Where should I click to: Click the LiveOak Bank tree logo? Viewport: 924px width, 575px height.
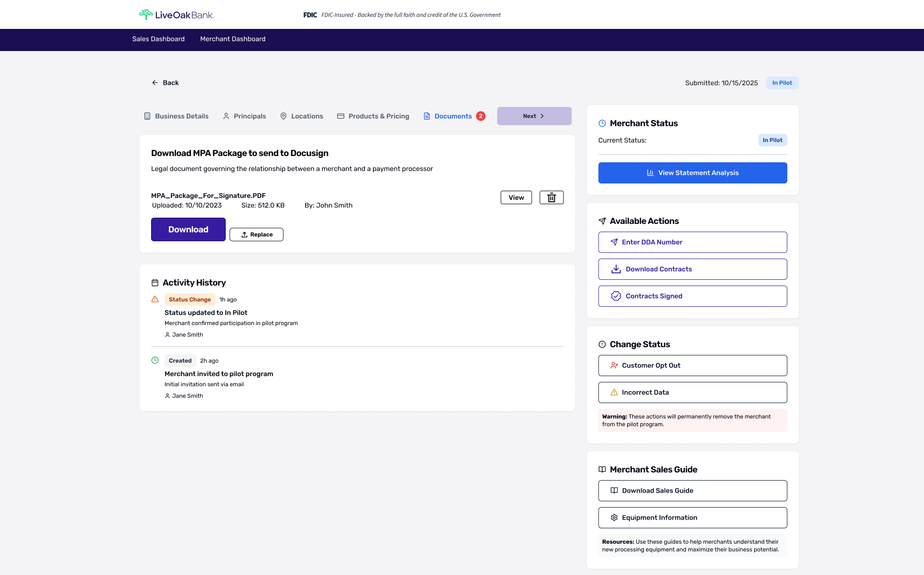tap(146, 14)
